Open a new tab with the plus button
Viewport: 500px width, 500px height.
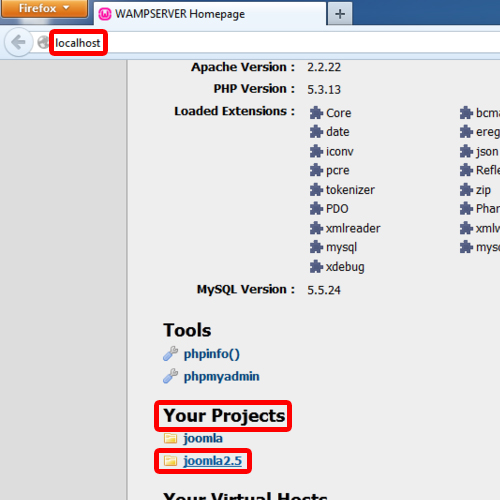coord(340,14)
